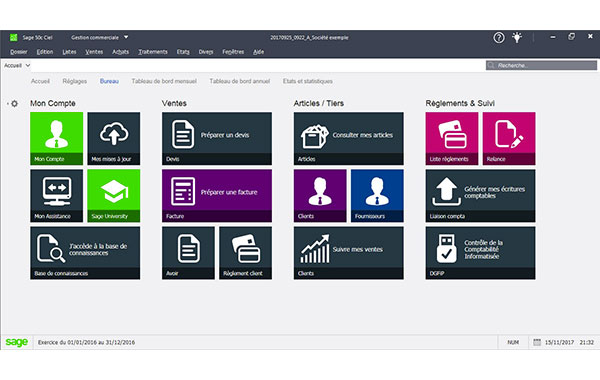Screen dimensions: 600x380
Task: Click the Ventes section heading
Action: [x=174, y=103]
